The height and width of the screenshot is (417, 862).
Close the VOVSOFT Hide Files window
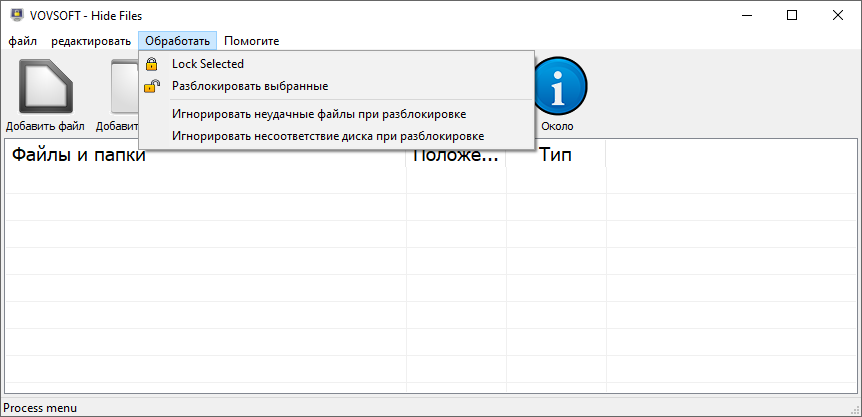tap(838, 16)
